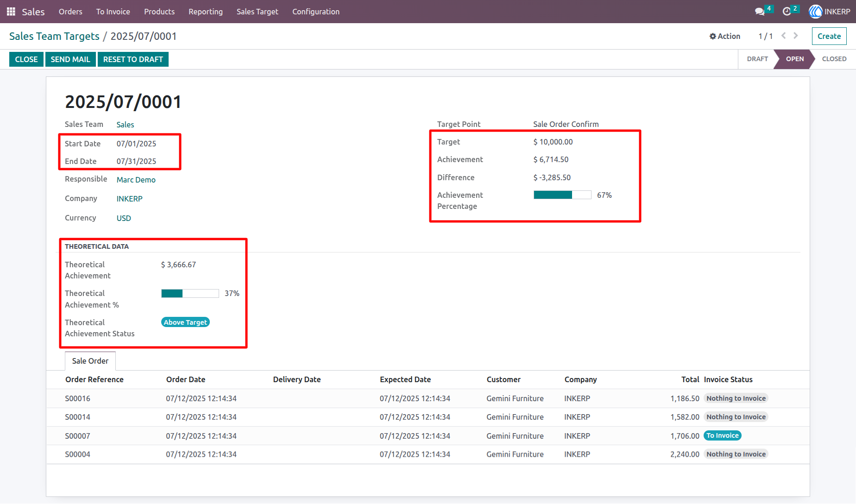Viewport: 856px width, 504px height.
Task: Click the Above Target status badge
Action: (185, 322)
